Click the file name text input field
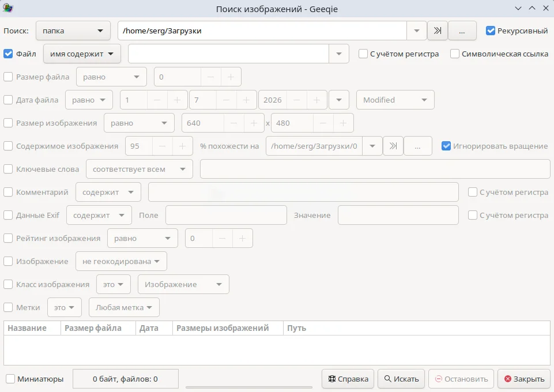This screenshot has height=392, width=554. (x=229, y=54)
